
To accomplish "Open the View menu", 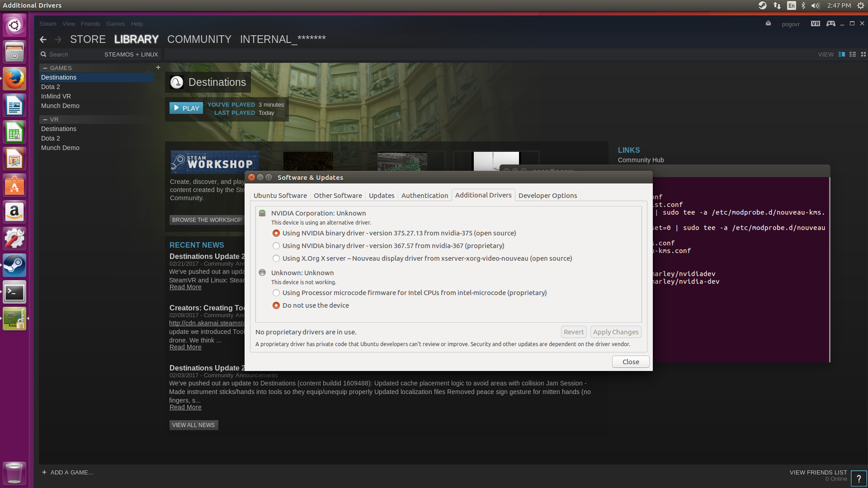I will 69,23.
